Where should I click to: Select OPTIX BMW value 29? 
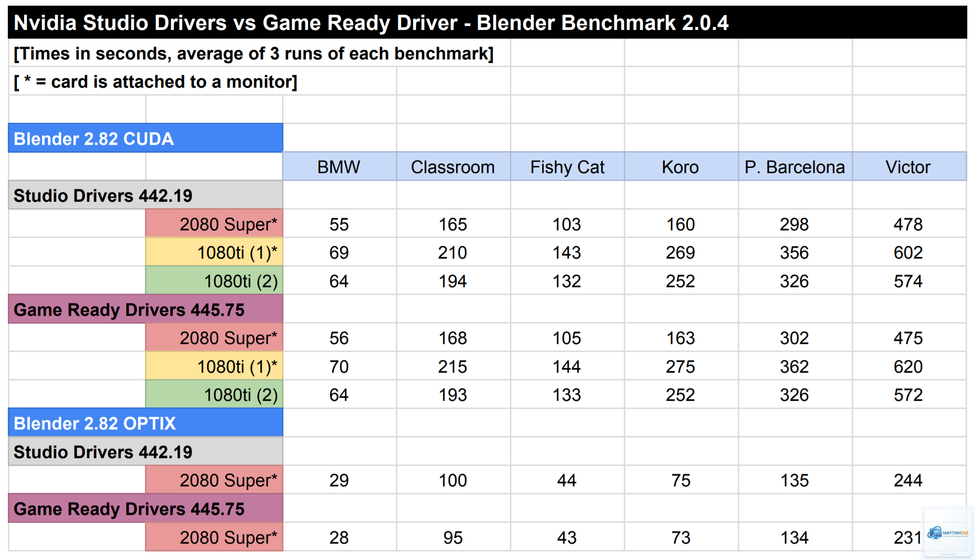click(339, 480)
